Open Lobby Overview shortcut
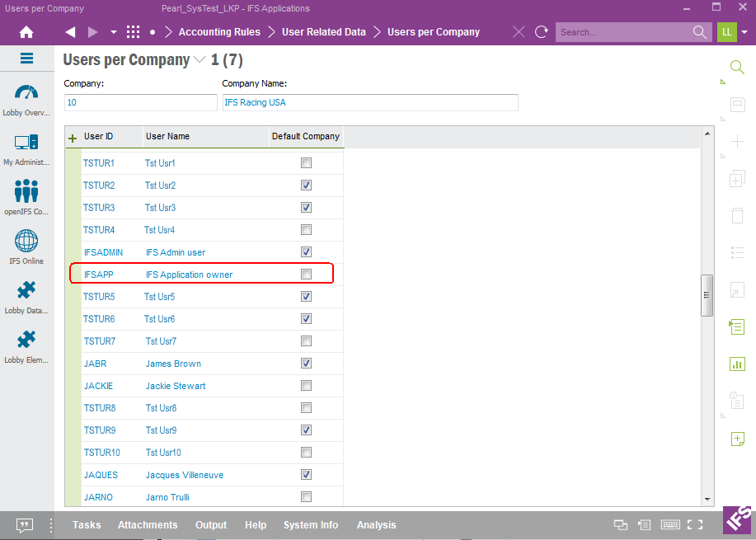756x540 pixels. point(26,101)
